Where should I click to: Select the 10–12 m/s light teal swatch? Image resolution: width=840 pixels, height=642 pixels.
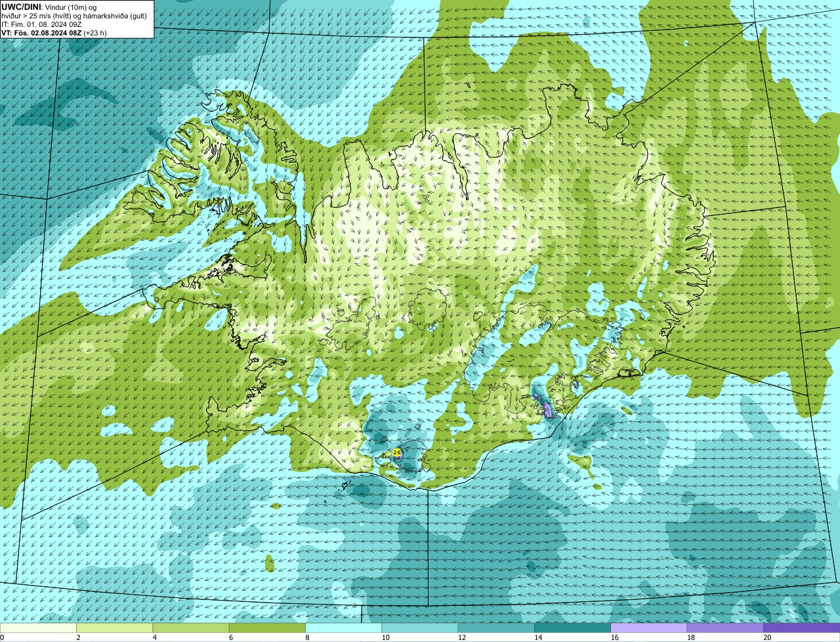coord(420,628)
